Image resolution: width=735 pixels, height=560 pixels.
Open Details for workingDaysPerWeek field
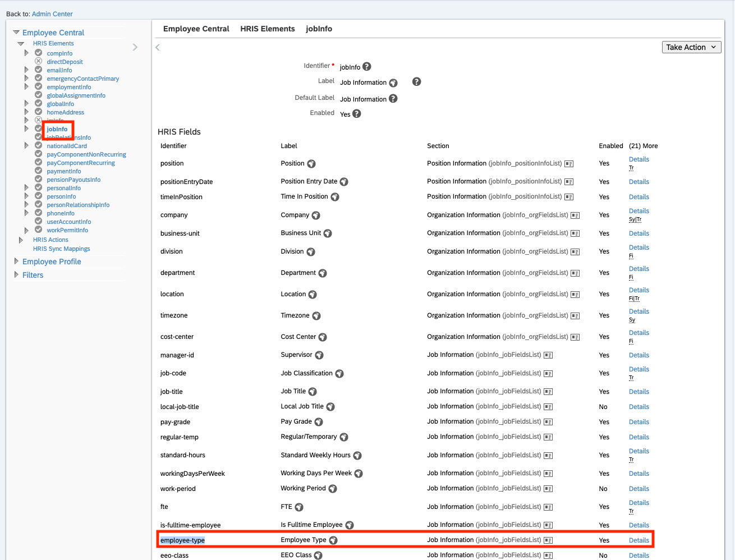coord(639,474)
